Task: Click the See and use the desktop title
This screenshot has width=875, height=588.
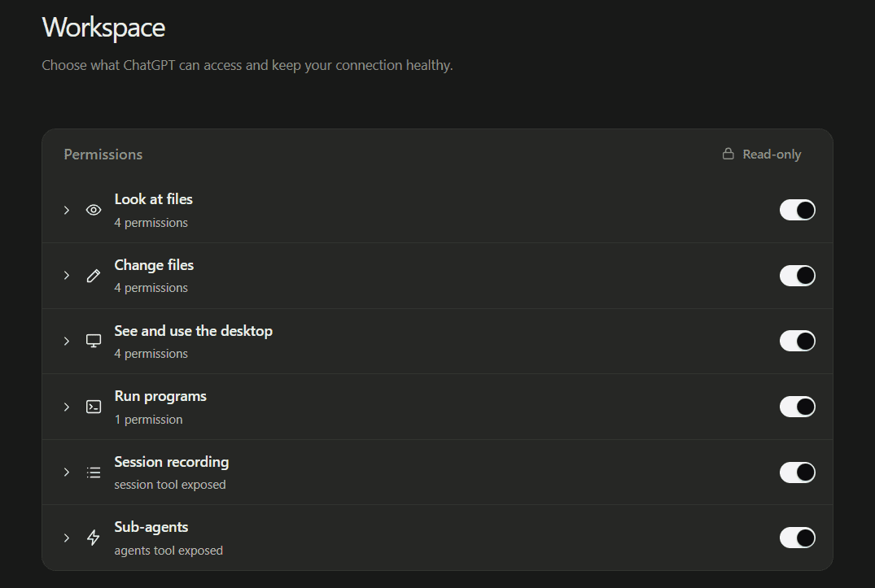Action: click(x=194, y=330)
